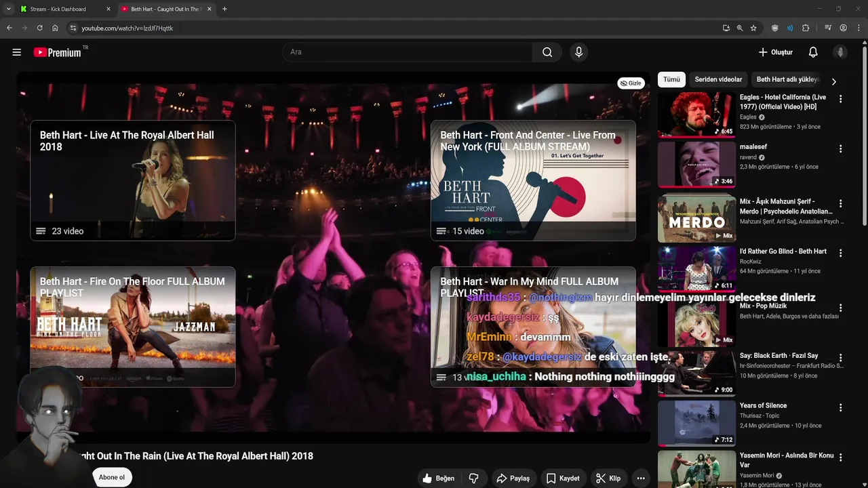Open the Chrome profile icon
The height and width of the screenshot is (488, 868).
(844, 28)
